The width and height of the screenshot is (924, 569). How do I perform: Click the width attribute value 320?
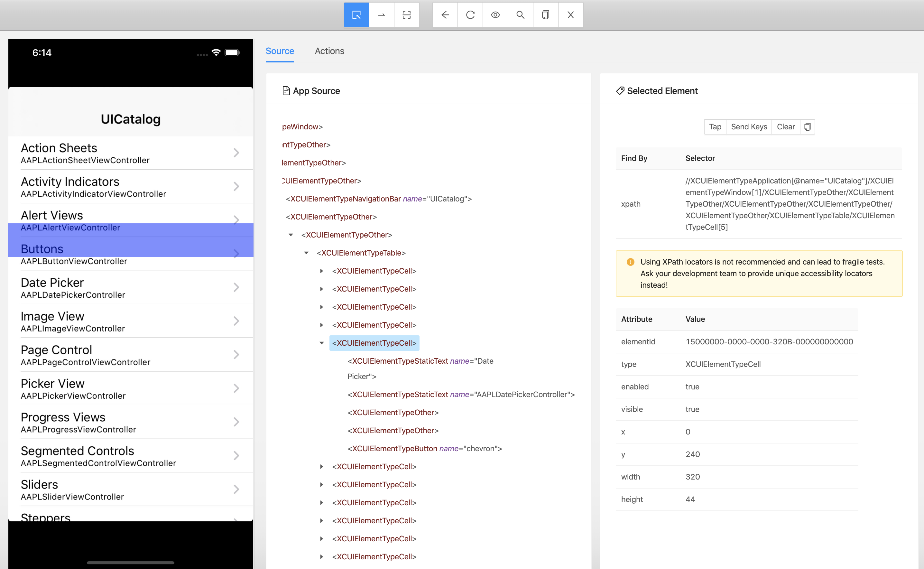click(692, 477)
